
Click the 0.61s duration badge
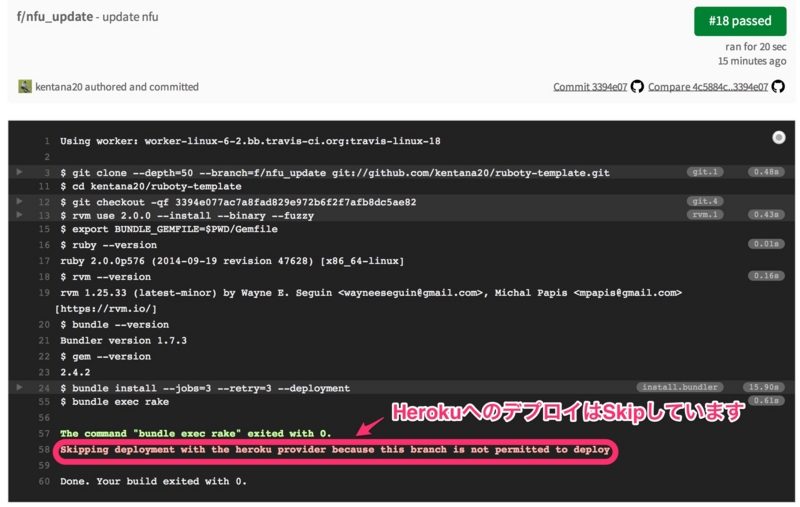(766, 400)
